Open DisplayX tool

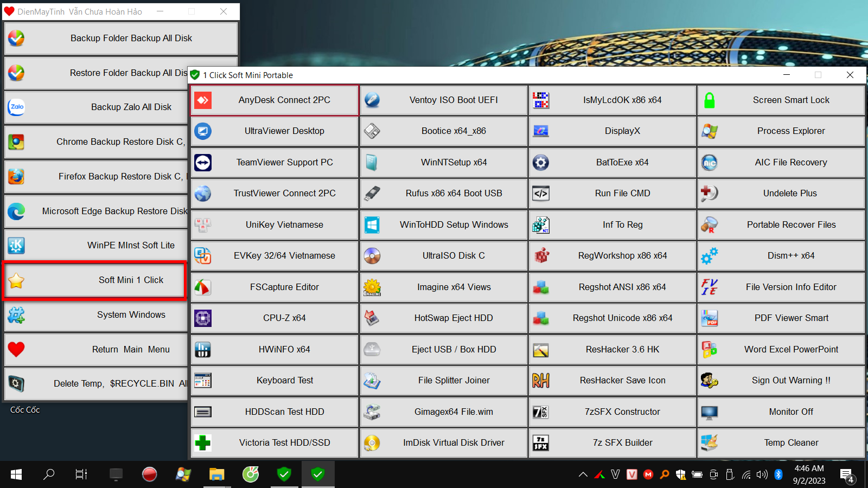click(x=612, y=131)
